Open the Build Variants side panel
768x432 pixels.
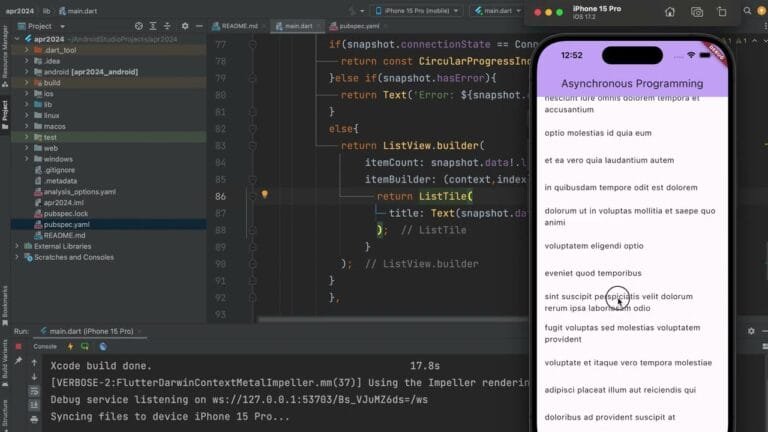(x=5, y=361)
